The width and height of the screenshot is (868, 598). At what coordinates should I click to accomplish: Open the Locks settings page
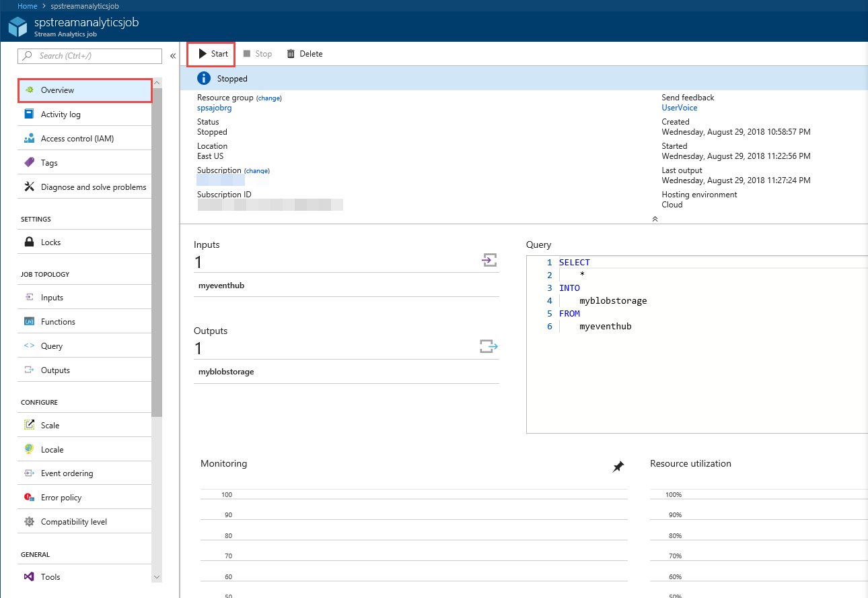coord(50,242)
